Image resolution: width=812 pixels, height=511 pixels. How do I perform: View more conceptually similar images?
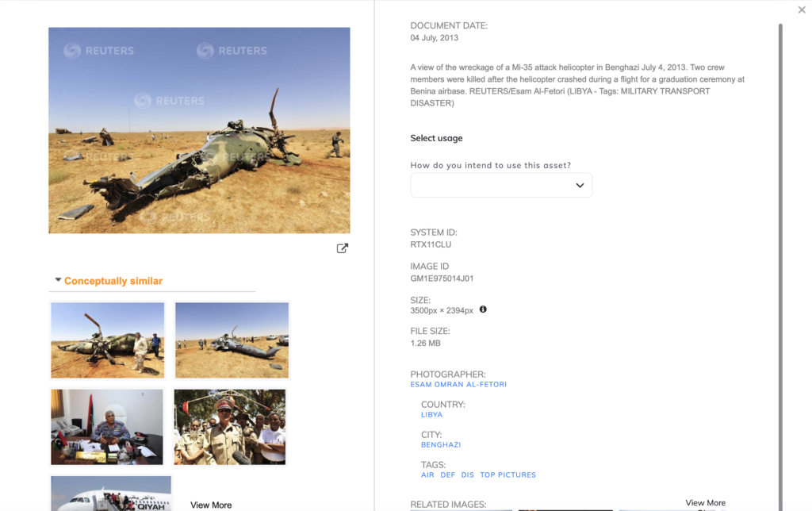point(211,505)
